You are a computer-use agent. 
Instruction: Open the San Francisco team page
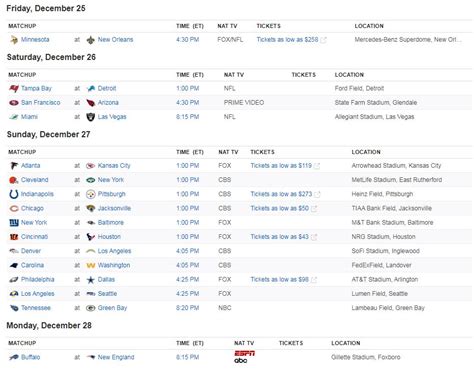point(41,103)
